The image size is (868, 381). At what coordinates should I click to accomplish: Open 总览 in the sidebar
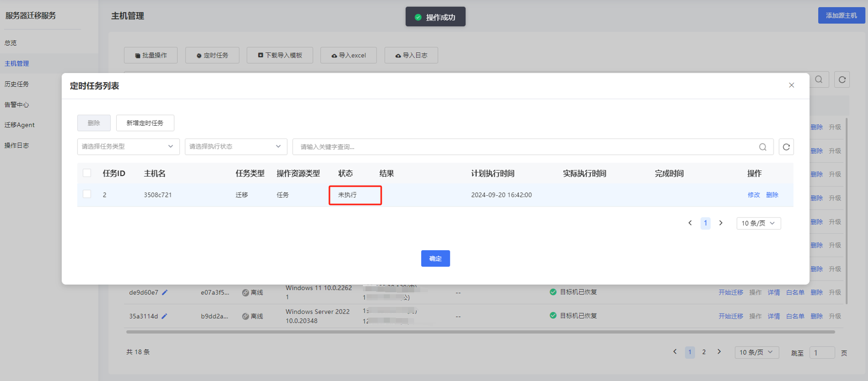[11, 43]
